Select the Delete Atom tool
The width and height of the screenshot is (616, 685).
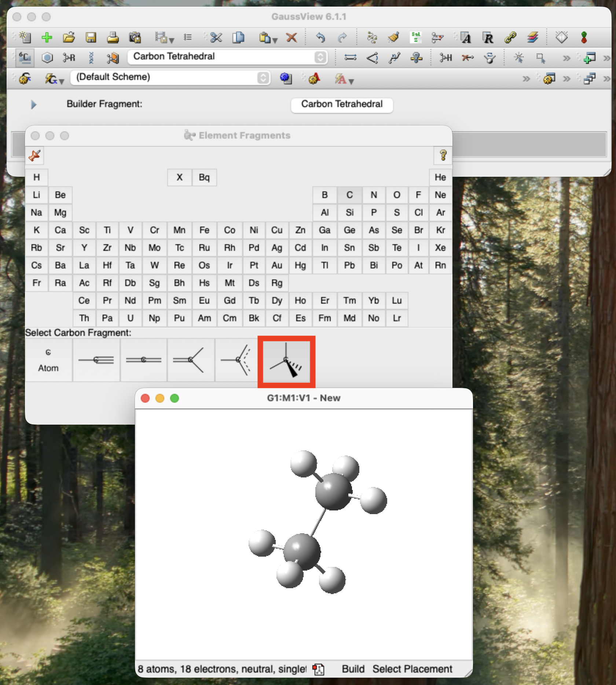pos(467,58)
